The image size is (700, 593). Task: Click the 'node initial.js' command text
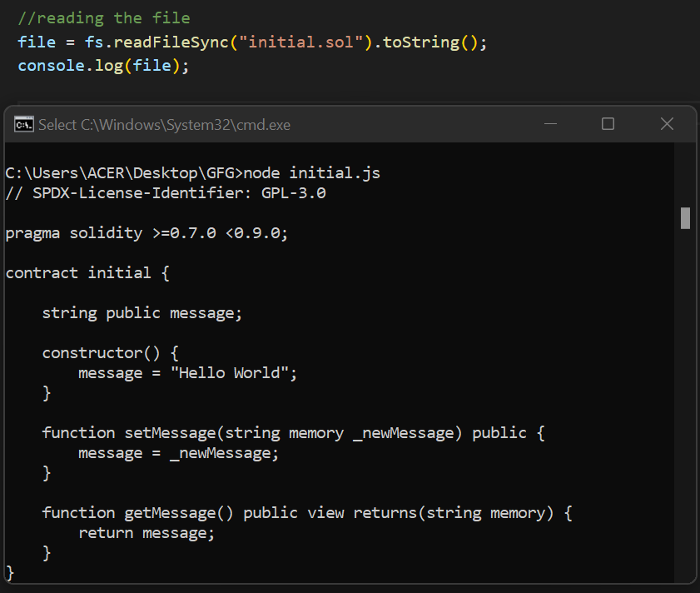311,173
